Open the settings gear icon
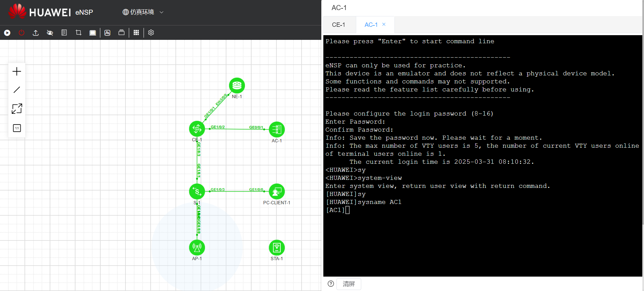The height and width of the screenshot is (291, 644). tap(151, 32)
